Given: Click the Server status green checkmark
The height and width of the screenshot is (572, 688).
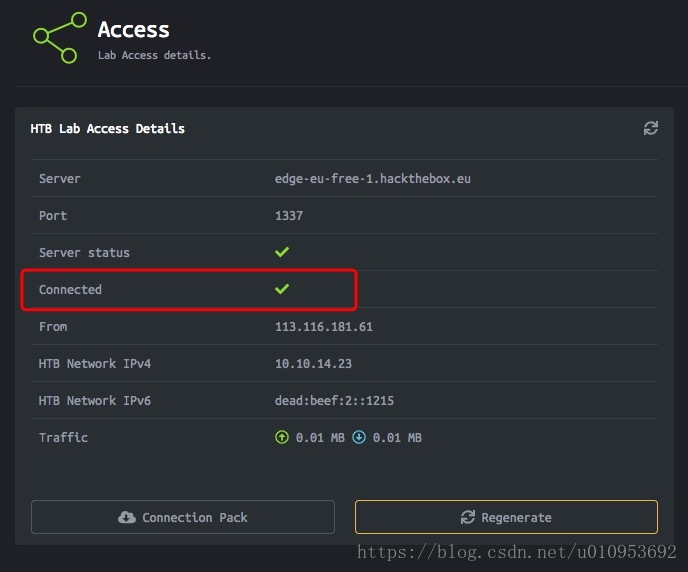Looking at the screenshot, I should pyautogui.click(x=282, y=252).
